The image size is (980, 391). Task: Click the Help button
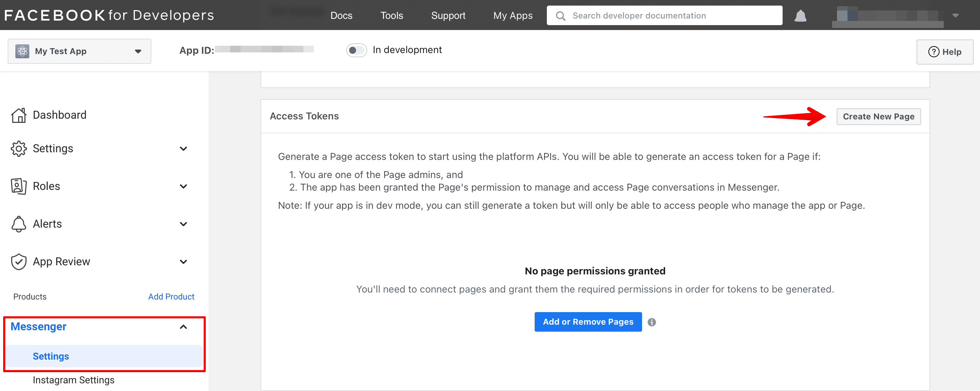tap(945, 52)
